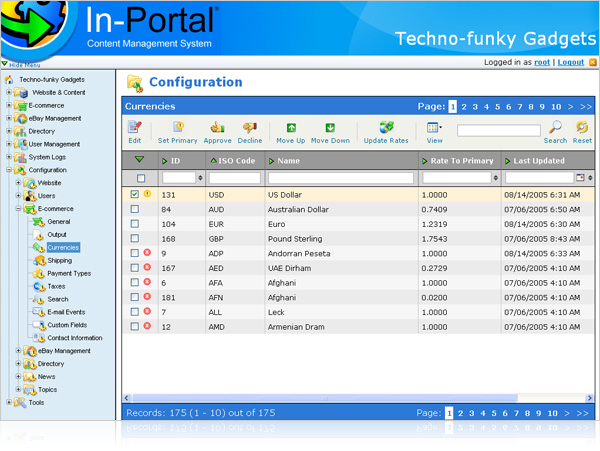Click the Contact Information icon
This screenshot has width=600, height=451.
39,338
